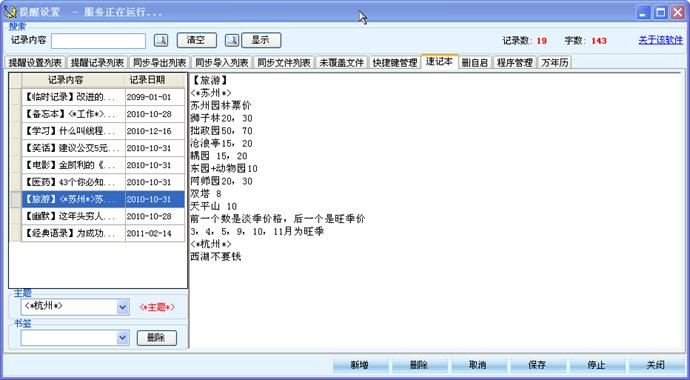The height and width of the screenshot is (380, 690).
Task: Click the 显示 button
Action: (261, 40)
